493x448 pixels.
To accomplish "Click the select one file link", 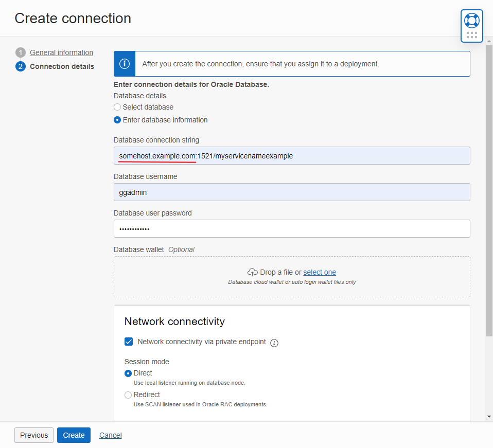I will pyautogui.click(x=320, y=272).
